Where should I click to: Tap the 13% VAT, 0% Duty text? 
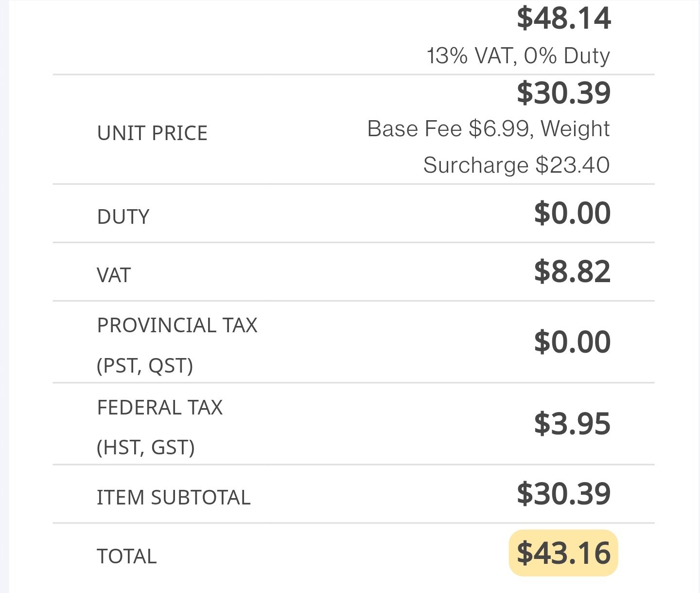click(518, 56)
